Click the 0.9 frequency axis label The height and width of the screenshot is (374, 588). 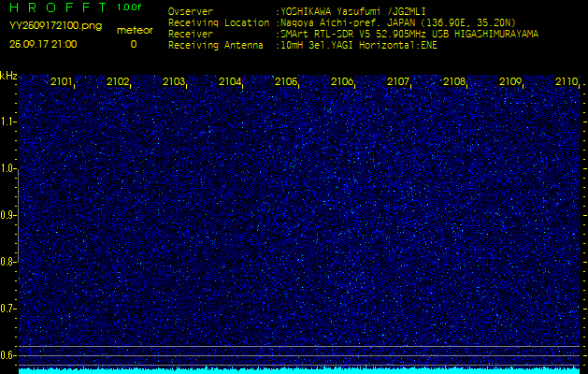[8, 215]
